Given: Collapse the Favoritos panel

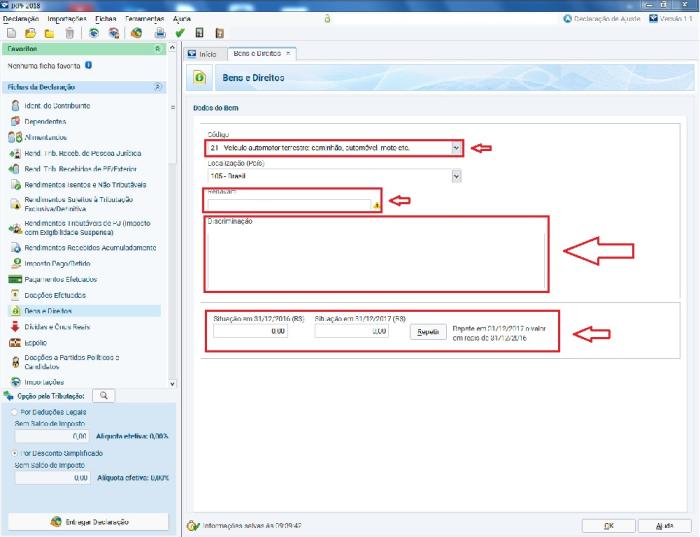Looking at the screenshot, I should coord(157,48).
